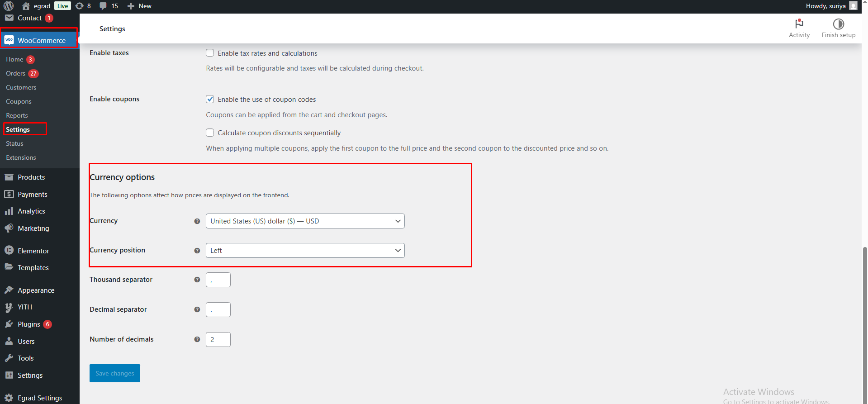Check Calculate coupon discounts sequentially
Viewport: 868px width, 404px height.
click(210, 133)
